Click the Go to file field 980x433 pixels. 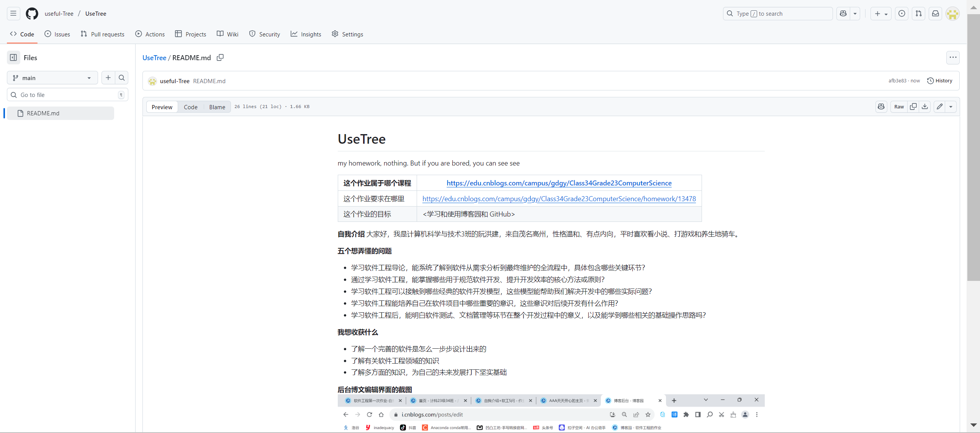coord(67,95)
